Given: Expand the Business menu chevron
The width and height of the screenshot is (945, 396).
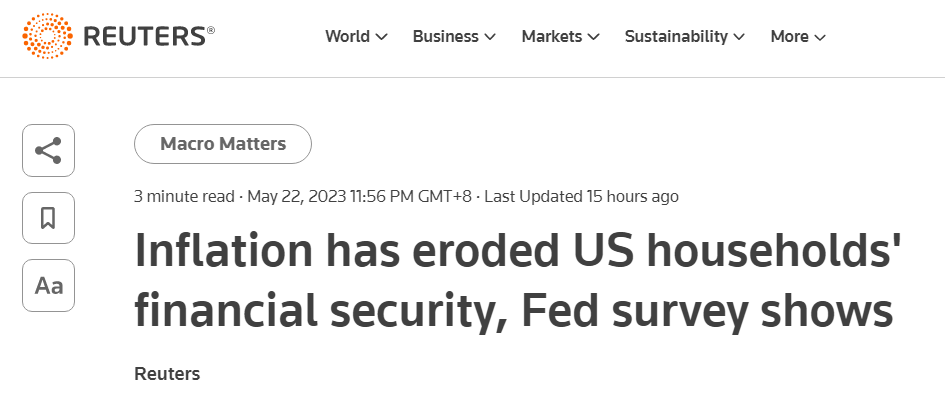Looking at the screenshot, I should 490,37.
